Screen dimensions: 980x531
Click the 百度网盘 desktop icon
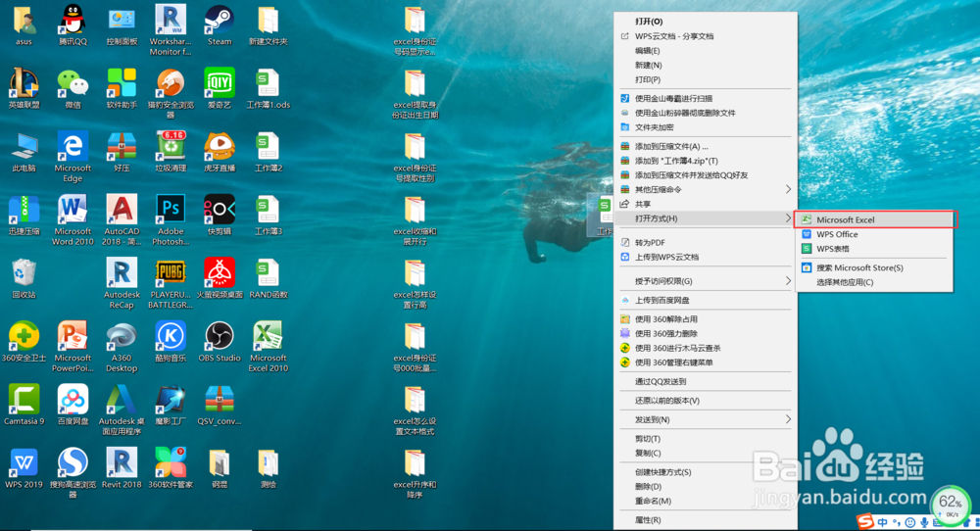[x=73, y=405]
